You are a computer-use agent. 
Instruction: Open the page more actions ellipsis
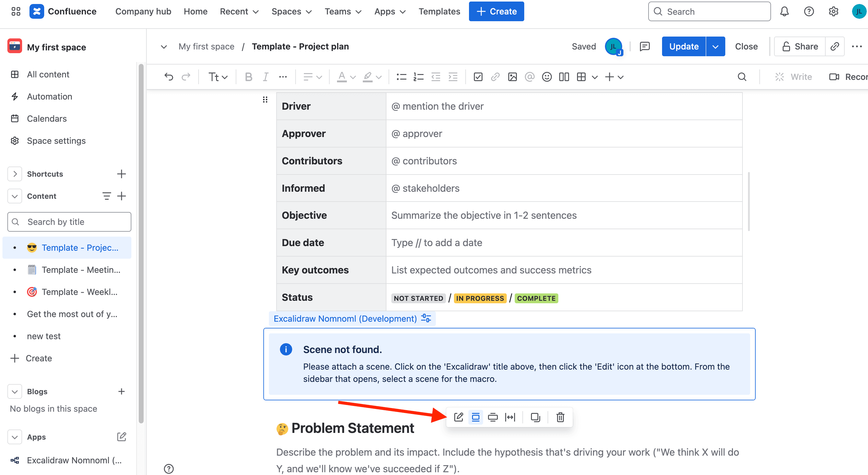click(x=857, y=47)
